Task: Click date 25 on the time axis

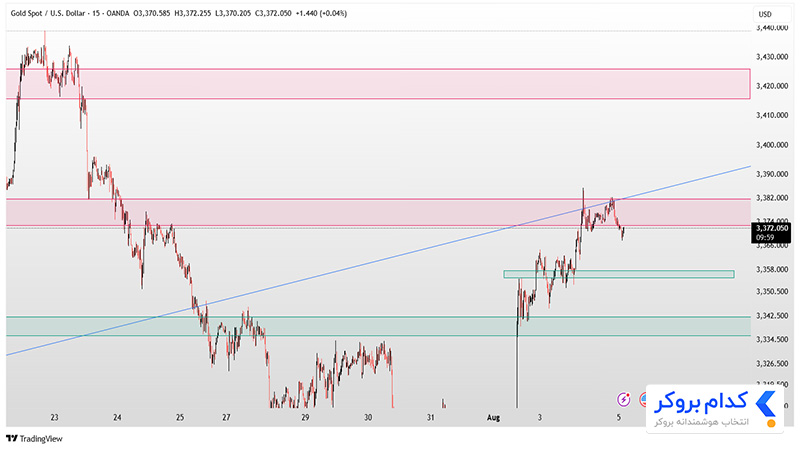Action: pyautogui.click(x=180, y=417)
